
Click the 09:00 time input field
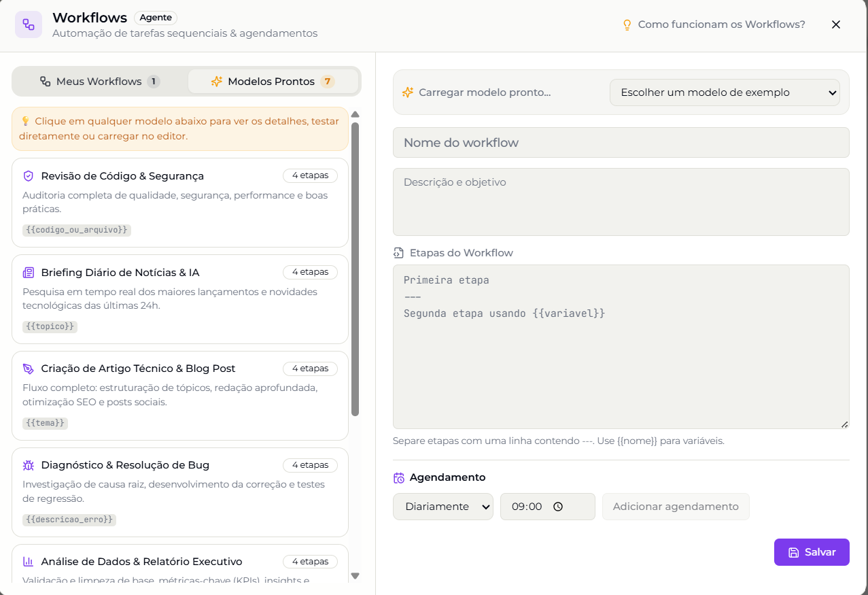(x=548, y=507)
